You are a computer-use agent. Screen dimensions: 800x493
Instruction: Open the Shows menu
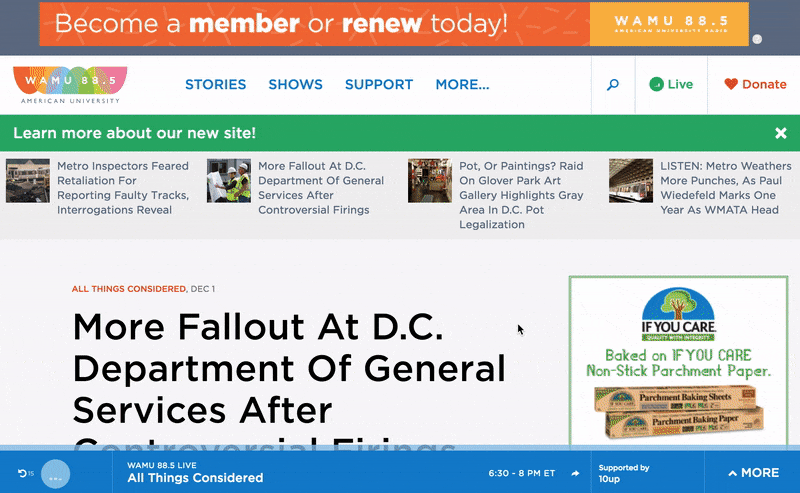[x=295, y=85]
